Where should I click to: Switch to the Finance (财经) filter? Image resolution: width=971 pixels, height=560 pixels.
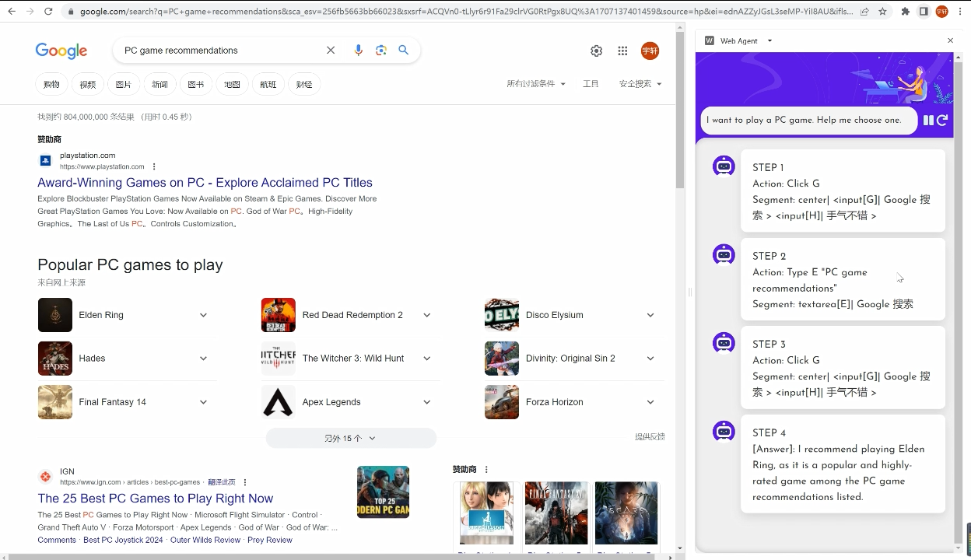[x=304, y=84]
